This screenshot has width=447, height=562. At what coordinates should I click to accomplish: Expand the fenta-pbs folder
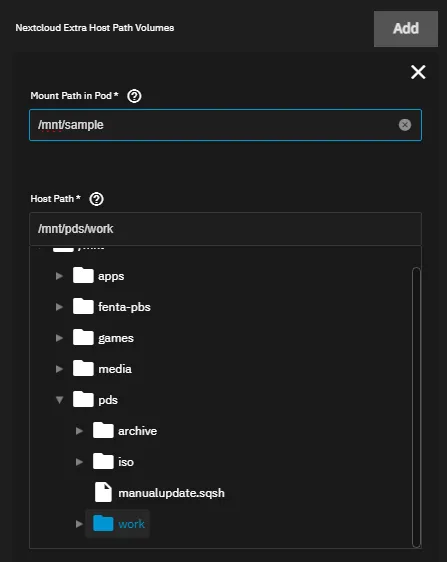[59, 307]
